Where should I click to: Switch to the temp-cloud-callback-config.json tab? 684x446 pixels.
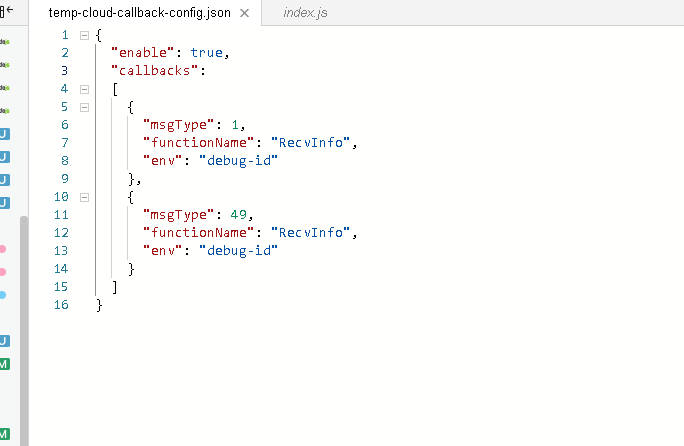[x=140, y=13]
